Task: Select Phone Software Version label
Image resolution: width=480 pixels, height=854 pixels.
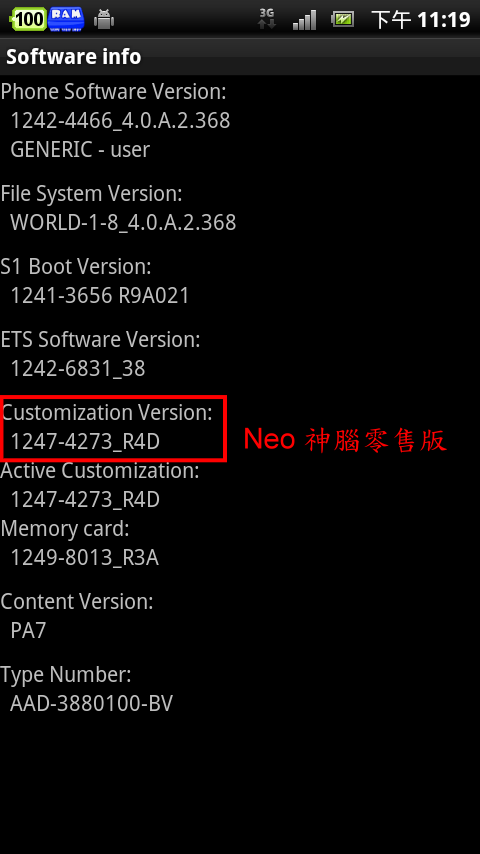Action: [113, 92]
